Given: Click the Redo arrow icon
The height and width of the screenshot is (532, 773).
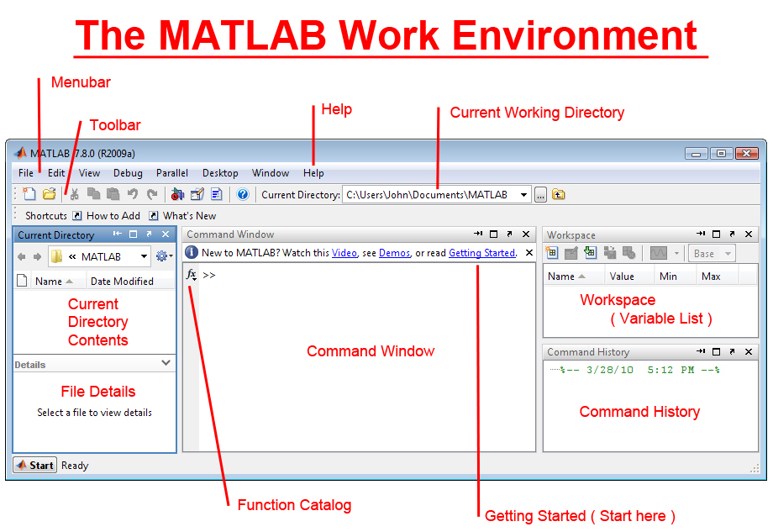Looking at the screenshot, I should coord(152,194).
